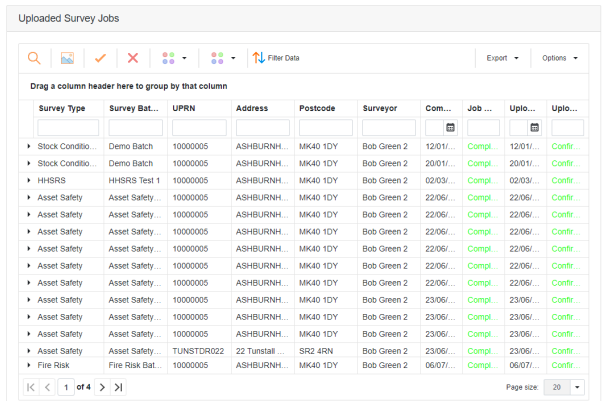Screen dimensions: 610x413
Task: Open the Completed date filter calendar
Action: point(450,128)
